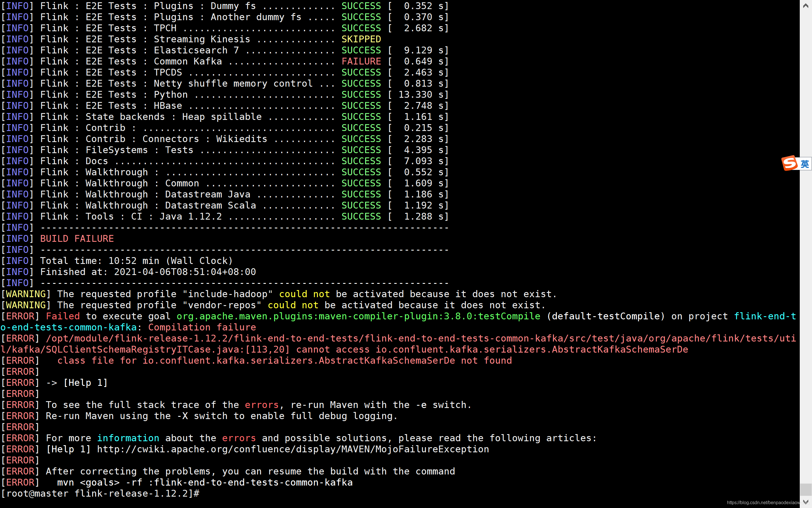Click the FAILURE status for Common Kafka
This screenshot has height=508, width=812.
coord(361,61)
